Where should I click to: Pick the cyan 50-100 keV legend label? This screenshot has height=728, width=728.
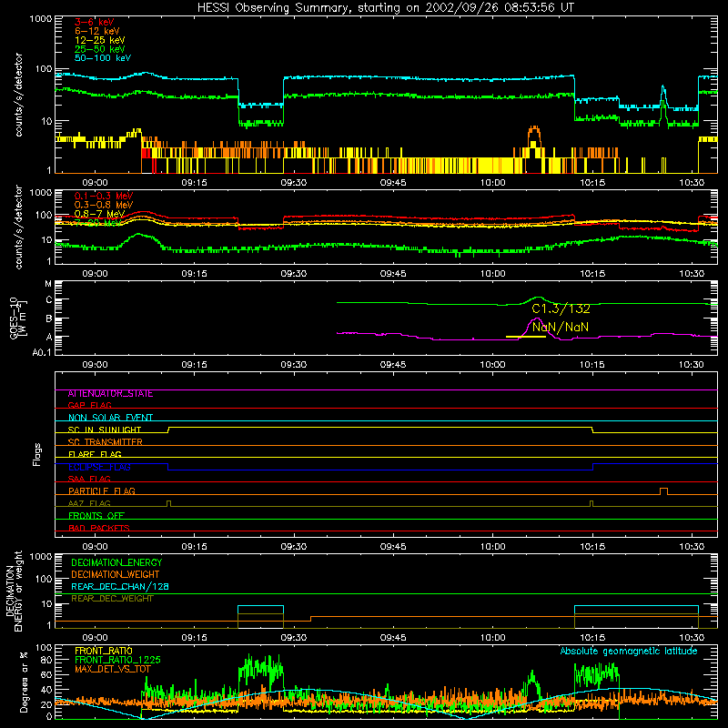tap(103, 58)
